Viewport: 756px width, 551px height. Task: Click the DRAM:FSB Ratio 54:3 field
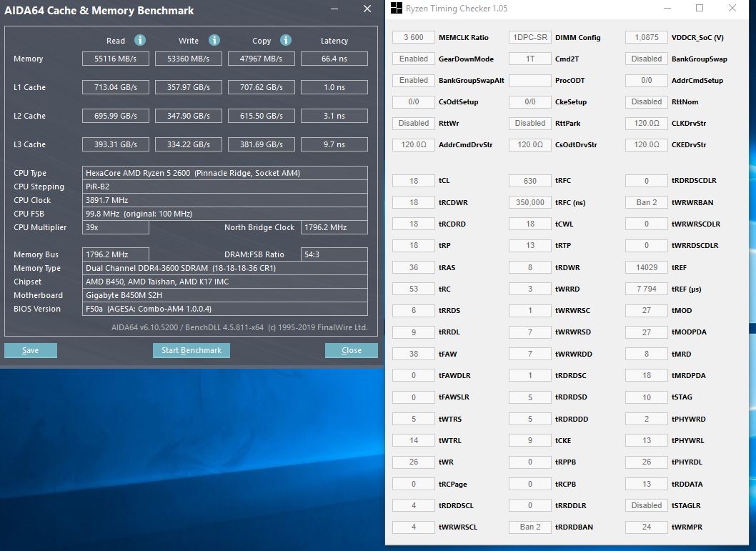[x=334, y=254]
